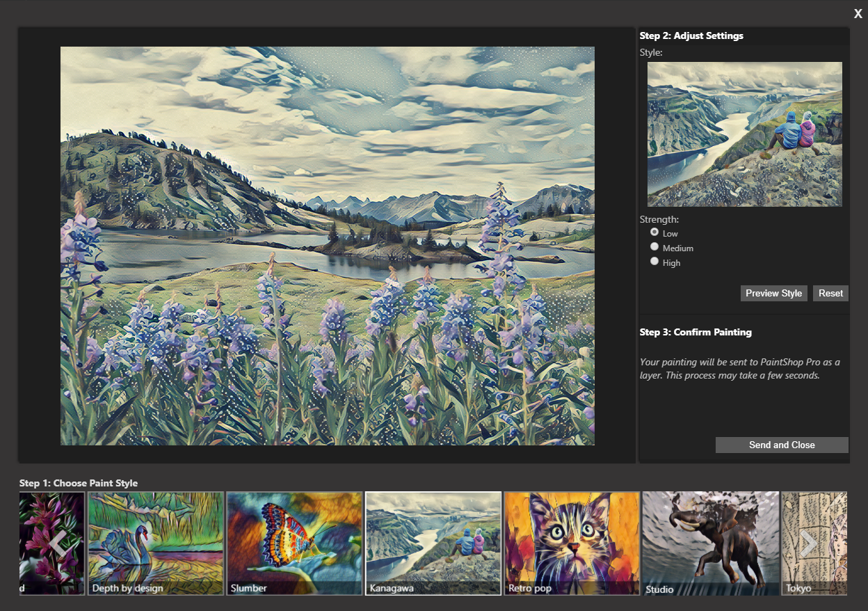The height and width of the screenshot is (611, 868).
Task: Choose the Slumber butterfly style
Action: tap(294, 543)
